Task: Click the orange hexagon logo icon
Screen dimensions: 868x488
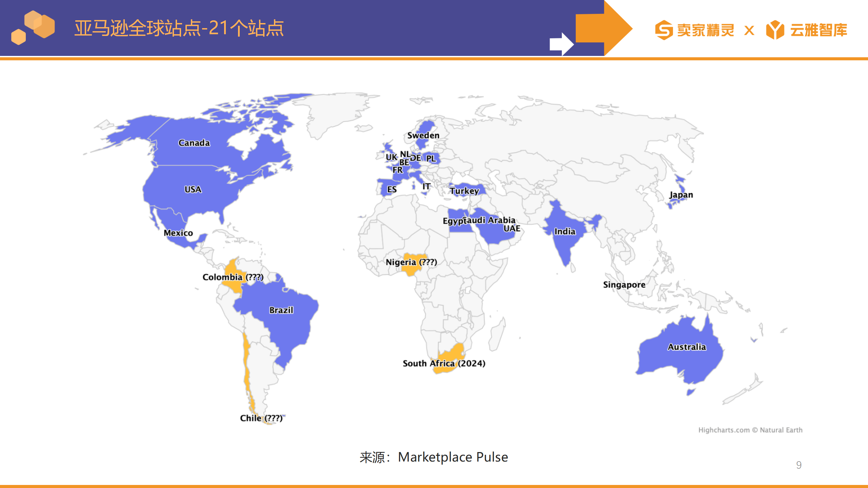Action: (33, 27)
